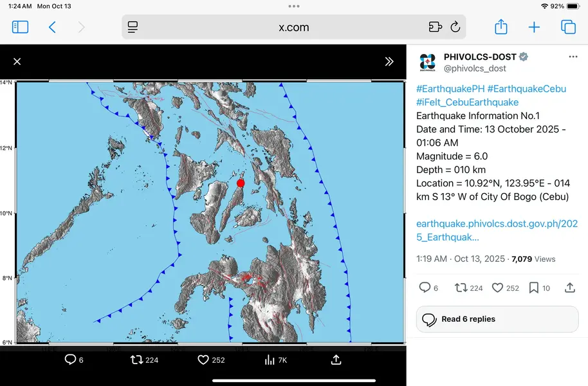Open the Safari share sheet
The height and width of the screenshot is (386, 588).
pyautogui.click(x=501, y=27)
